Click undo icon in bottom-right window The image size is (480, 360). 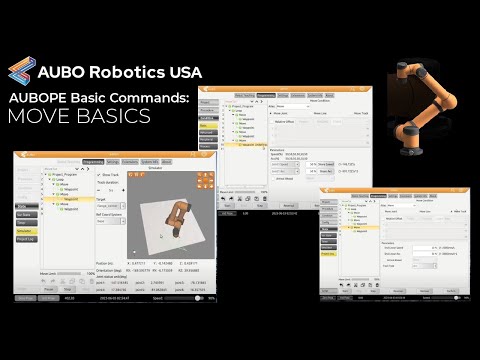(341, 285)
